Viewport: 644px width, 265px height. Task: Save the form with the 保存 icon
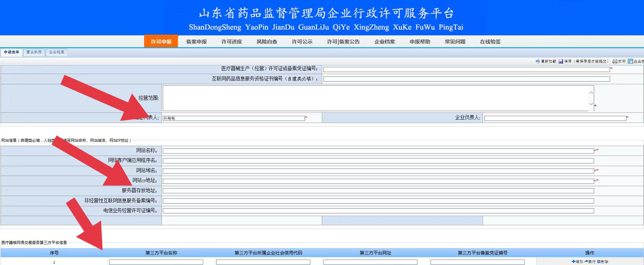point(561,61)
